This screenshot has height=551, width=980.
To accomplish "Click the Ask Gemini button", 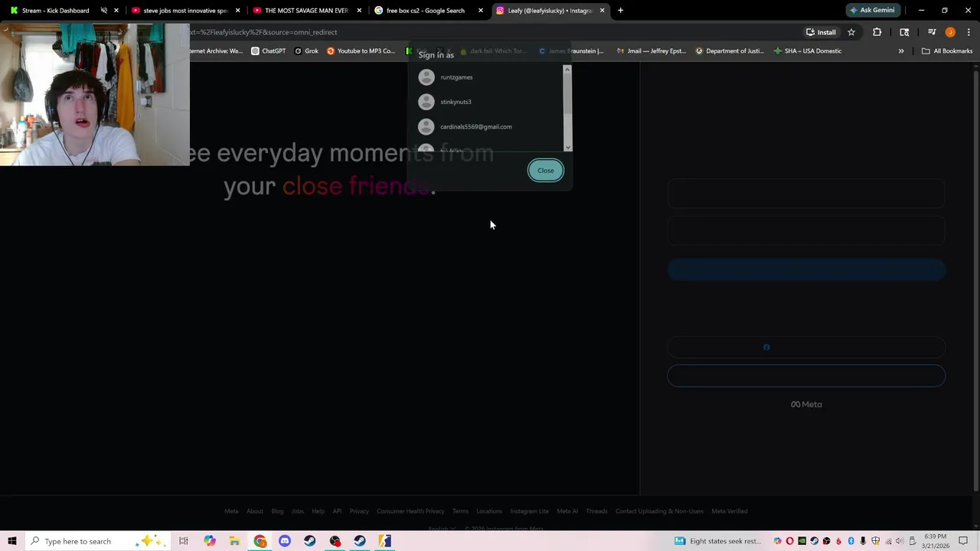I will tap(871, 11).
